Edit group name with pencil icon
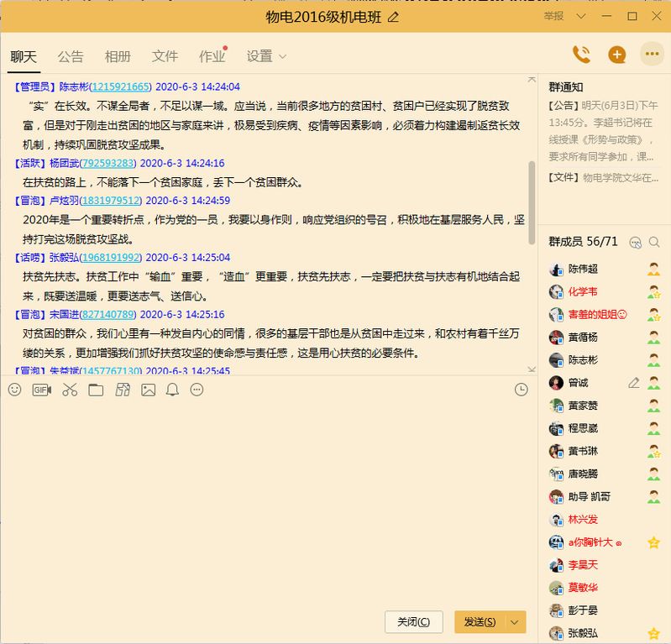Image resolution: width=671 pixels, height=644 pixels. click(x=394, y=17)
